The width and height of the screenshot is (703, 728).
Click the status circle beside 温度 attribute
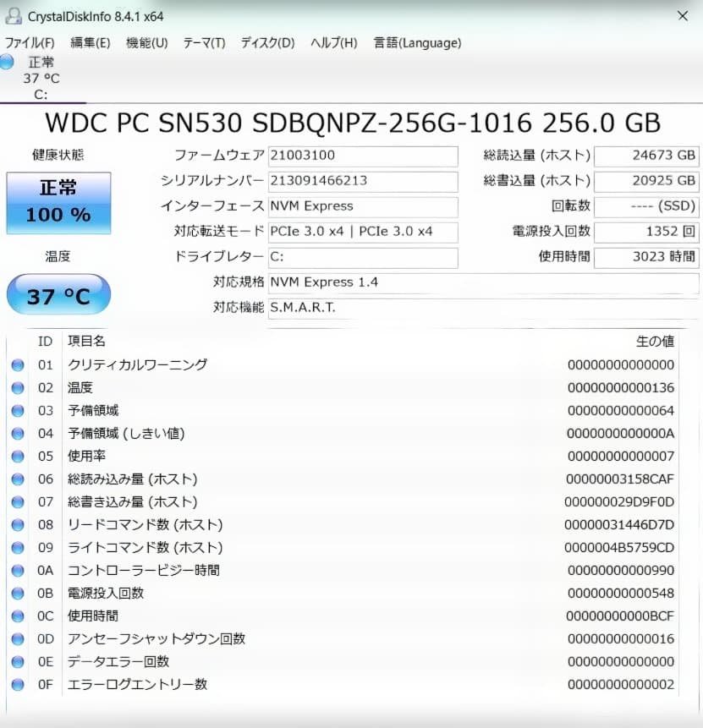pyautogui.click(x=19, y=387)
